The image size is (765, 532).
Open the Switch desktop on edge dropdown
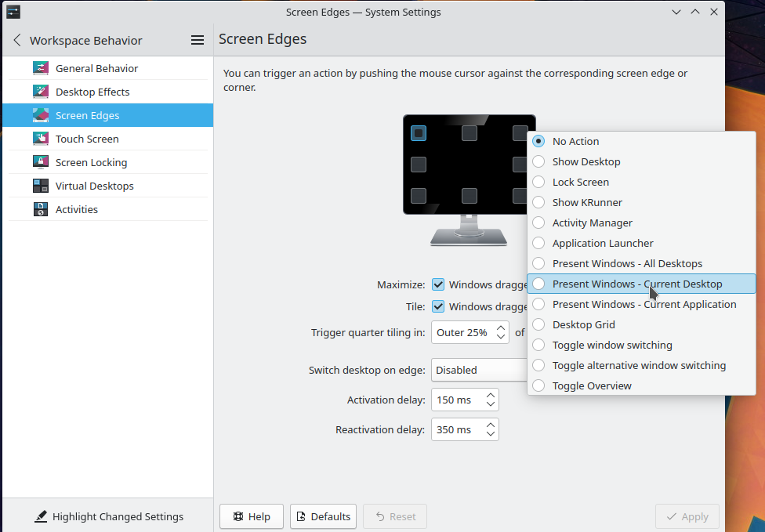point(480,370)
